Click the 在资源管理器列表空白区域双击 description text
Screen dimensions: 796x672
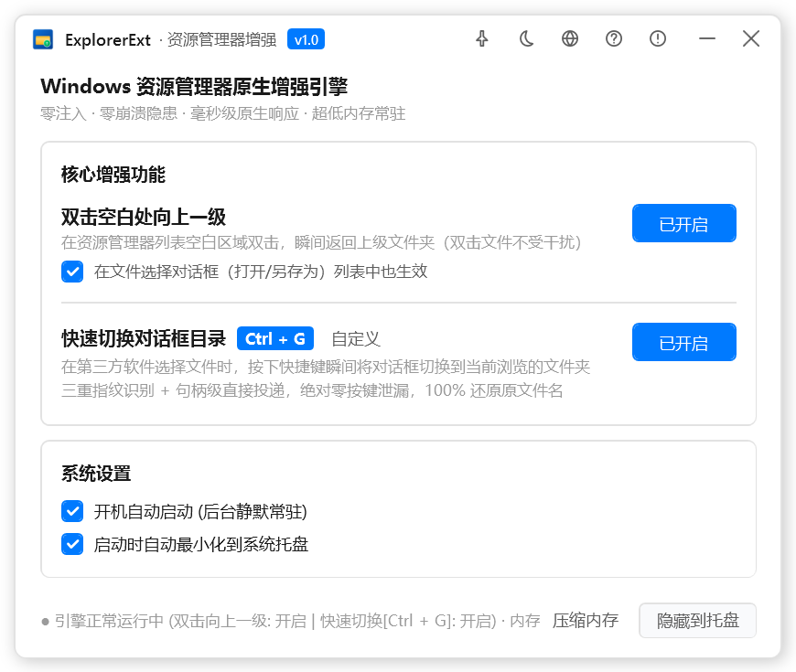[x=321, y=242]
